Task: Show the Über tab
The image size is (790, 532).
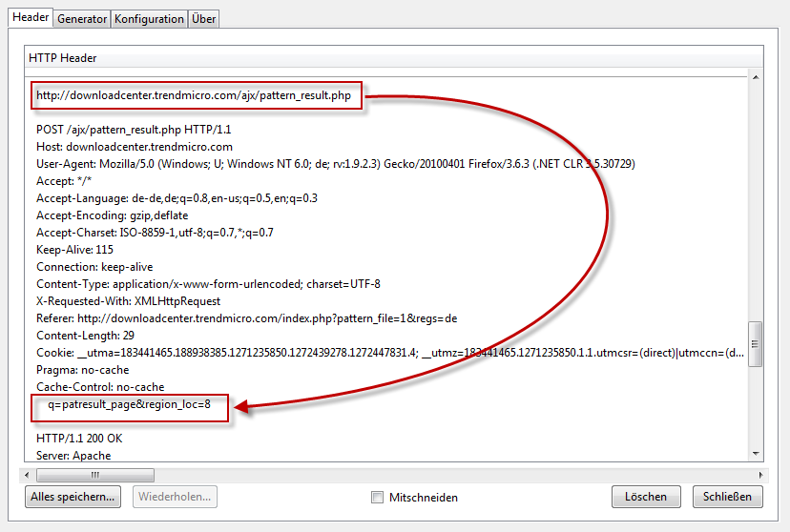Action: tap(203, 19)
